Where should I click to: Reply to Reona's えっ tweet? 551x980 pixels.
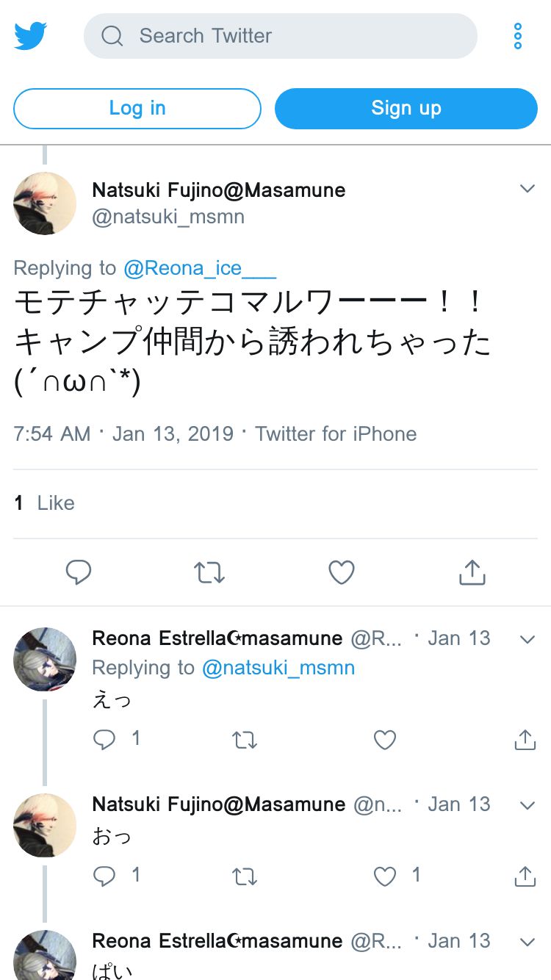pos(104,739)
